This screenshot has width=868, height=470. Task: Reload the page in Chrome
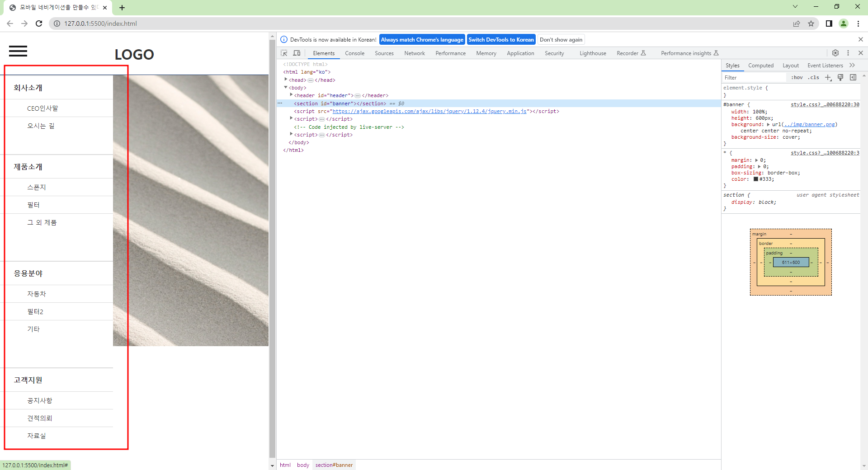39,23
